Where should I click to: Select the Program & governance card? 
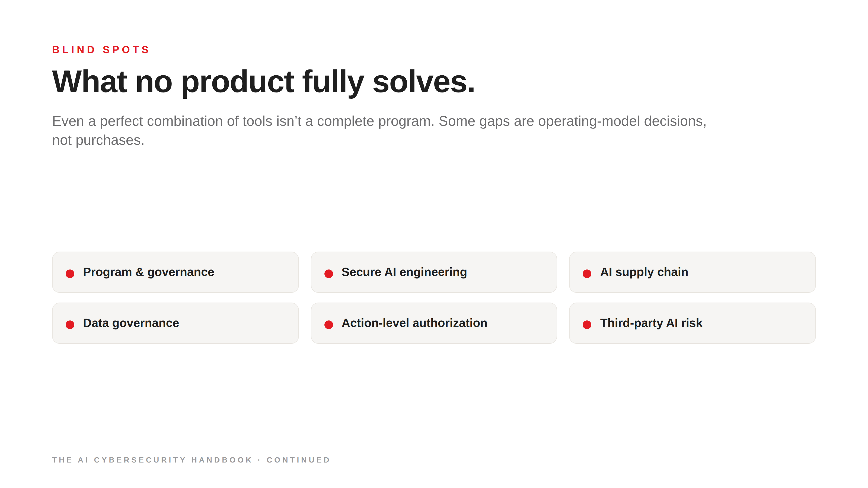click(x=175, y=272)
